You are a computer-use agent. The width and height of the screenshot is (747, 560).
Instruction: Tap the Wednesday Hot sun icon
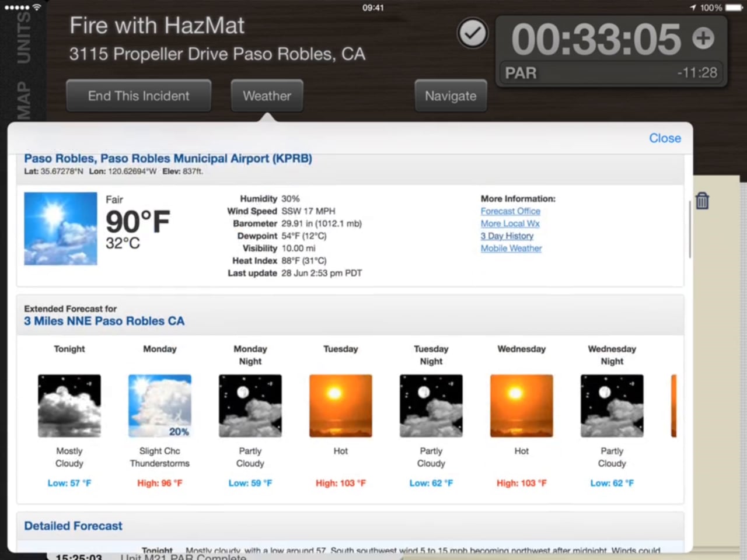click(x=522, y=406)
